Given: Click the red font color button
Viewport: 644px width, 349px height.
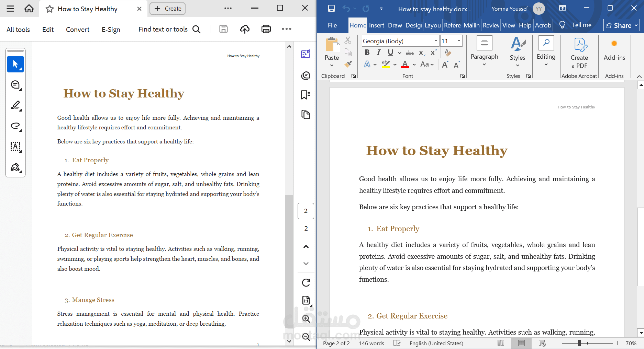Looking at the screenshot, I should tap(405, 64).
